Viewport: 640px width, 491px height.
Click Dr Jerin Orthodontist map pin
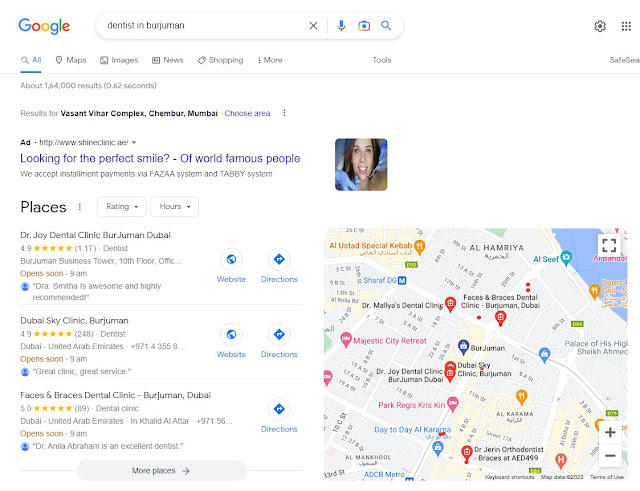[467, 453]
